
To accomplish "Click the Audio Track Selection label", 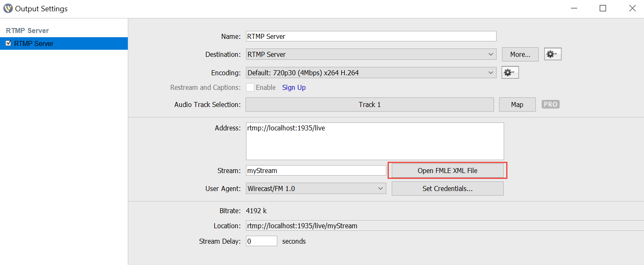I will (x=208, y=104).
